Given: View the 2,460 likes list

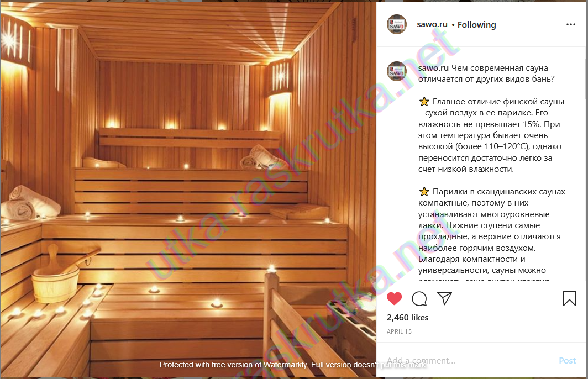Looking at the screenshot, I should [408, 318].
